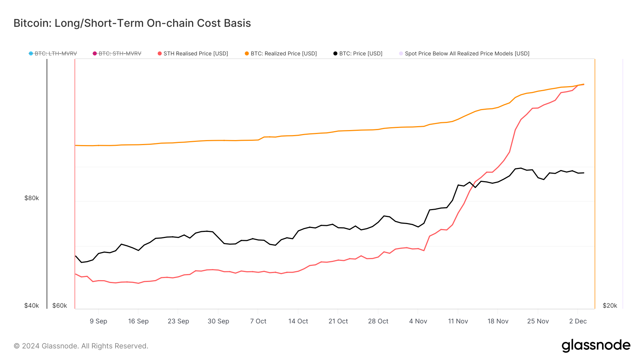Enable the BTC: LTH-MVRV series
This screenshot has height=362, width=644.
click(x=56, y=54)
